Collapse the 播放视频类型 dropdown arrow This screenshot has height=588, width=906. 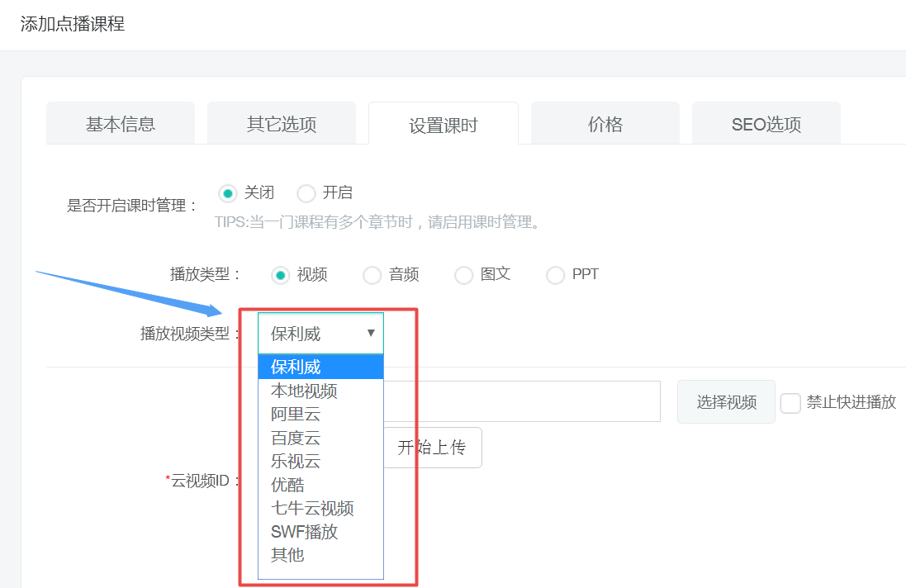(x=371, y=333)
